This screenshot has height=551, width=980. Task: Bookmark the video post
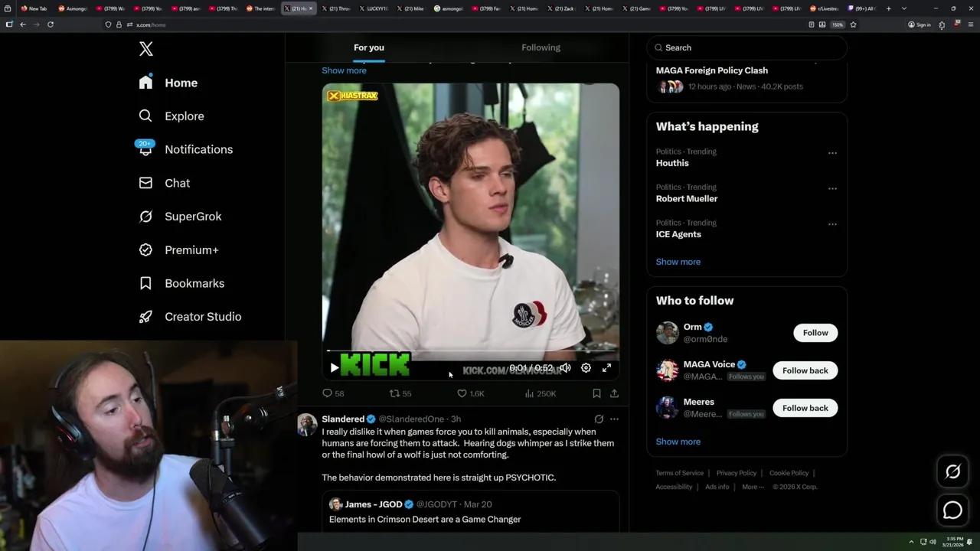click(596, 393)
